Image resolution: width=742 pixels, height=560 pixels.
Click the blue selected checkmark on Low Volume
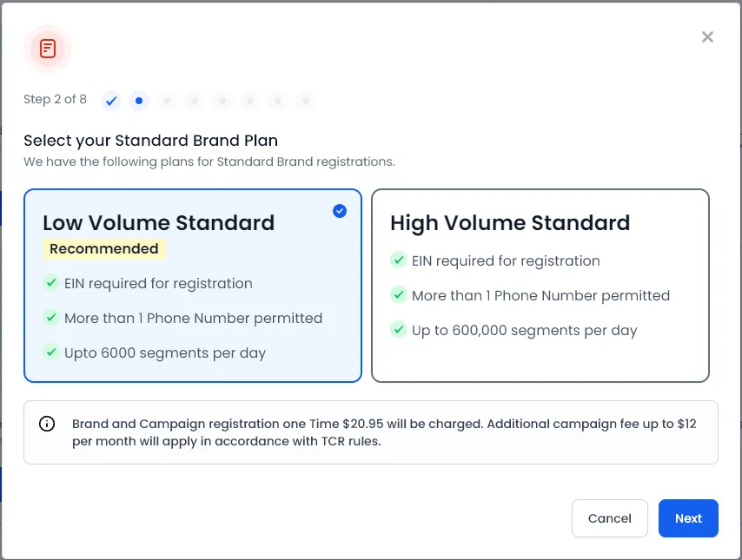340,211
